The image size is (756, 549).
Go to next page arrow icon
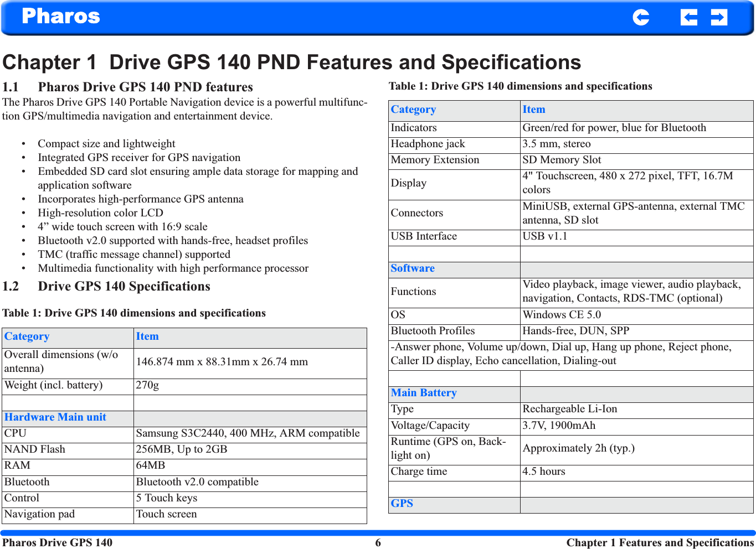pyautogui.click(x=719, y=18)
